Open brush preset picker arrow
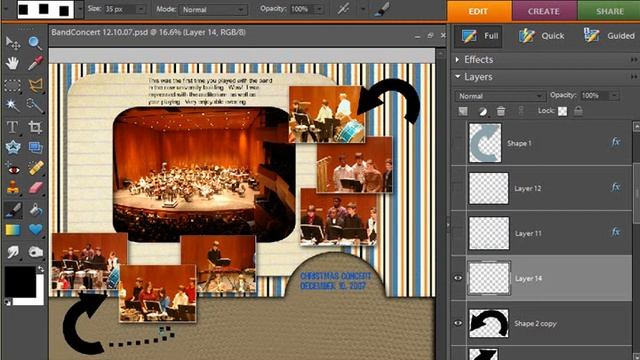 click(x=80, y=9)
